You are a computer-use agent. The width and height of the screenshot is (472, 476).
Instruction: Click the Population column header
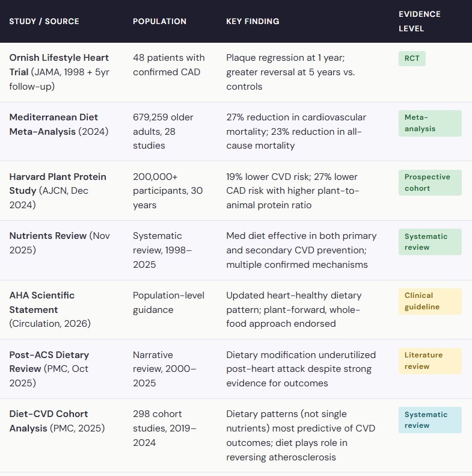159,21
